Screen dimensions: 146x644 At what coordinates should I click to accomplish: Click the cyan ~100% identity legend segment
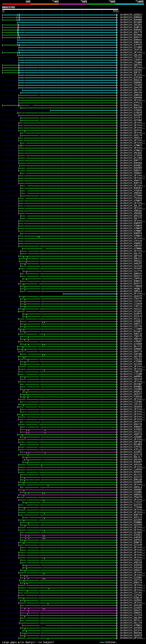click(x=130, y=4)
